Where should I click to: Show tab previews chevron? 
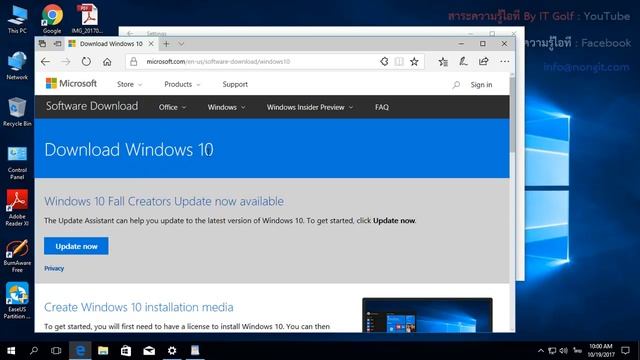pyautogui.click(x=181, y=44)
